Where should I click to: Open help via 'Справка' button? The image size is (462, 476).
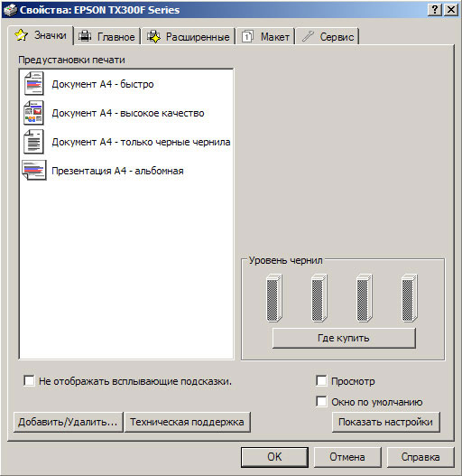coord(420,457)
